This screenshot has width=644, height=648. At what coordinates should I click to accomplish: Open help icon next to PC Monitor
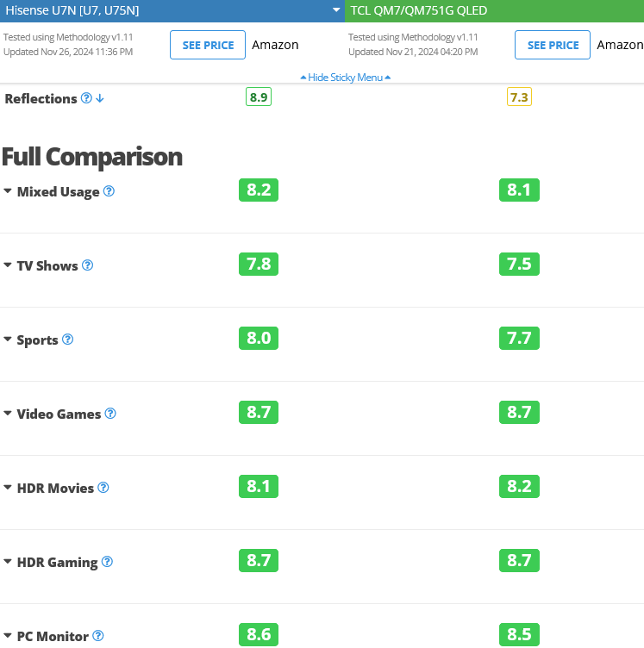click(x=98, y=635)
